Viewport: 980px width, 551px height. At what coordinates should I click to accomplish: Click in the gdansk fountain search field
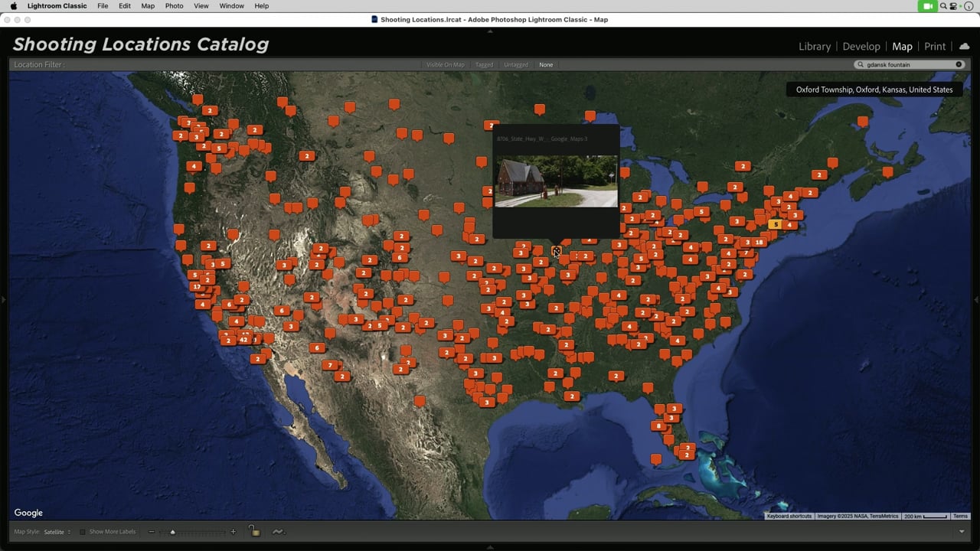(x=909, y=65)
